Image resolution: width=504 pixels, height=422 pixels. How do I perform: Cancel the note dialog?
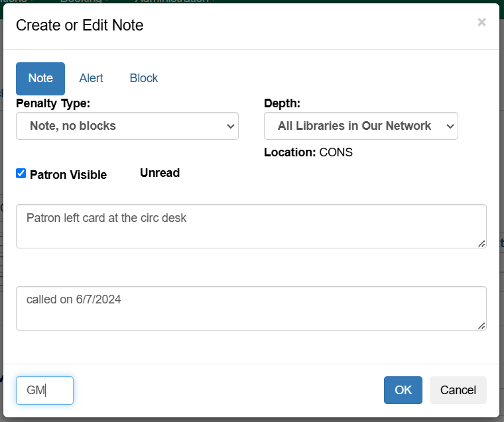458,390
